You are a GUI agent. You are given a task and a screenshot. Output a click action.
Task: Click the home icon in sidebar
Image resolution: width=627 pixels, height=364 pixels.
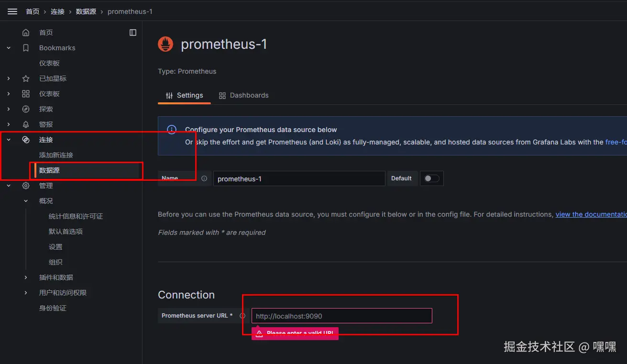[26, 33]
